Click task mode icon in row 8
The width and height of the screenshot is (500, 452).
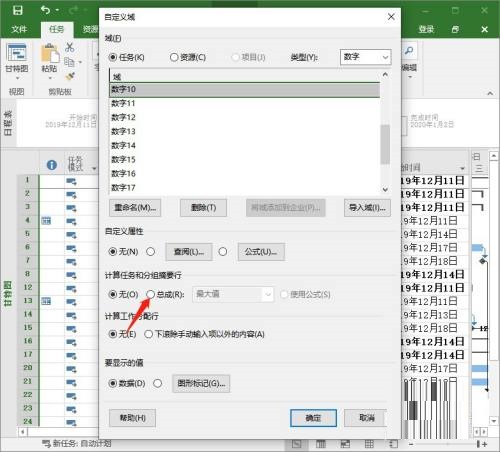[x=71, y=275]
